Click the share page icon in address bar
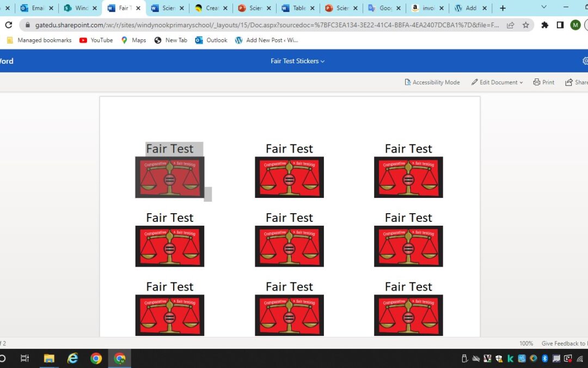Viewport: 588px width, 368px height. (x=510, y=25)
